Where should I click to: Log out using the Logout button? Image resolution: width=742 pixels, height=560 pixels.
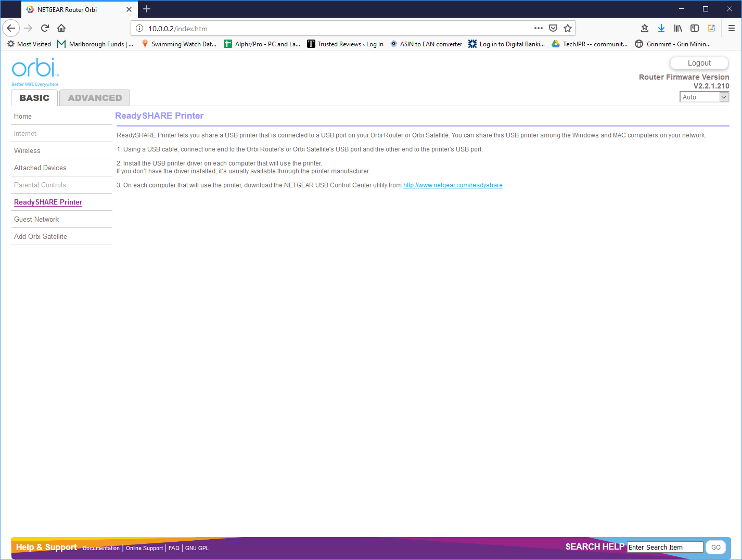(x=699, y=63)
